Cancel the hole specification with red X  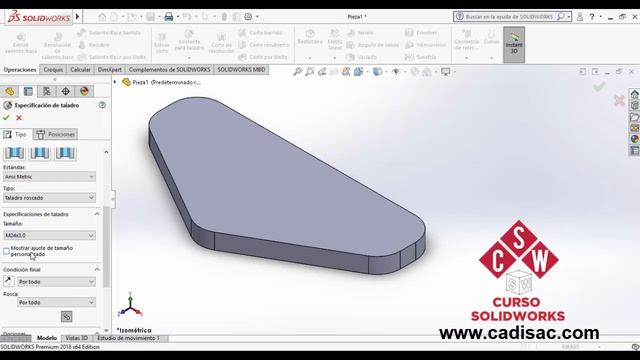[19, 118]
